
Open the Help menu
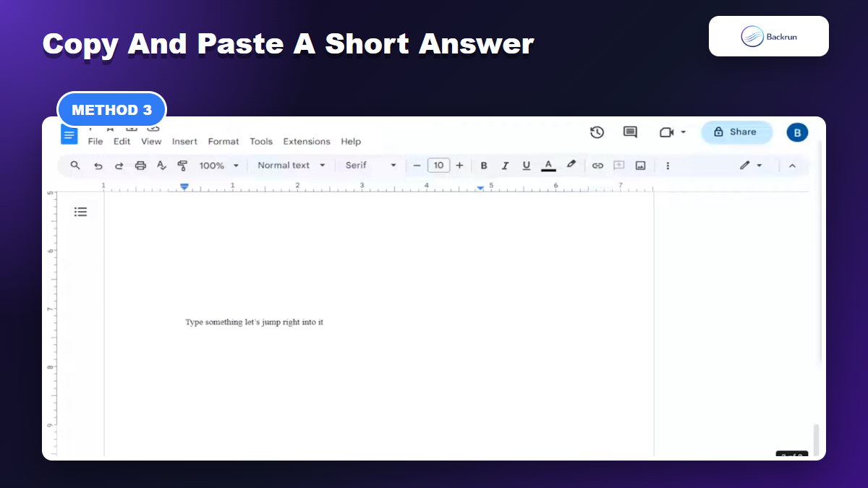tap(351, 142)
